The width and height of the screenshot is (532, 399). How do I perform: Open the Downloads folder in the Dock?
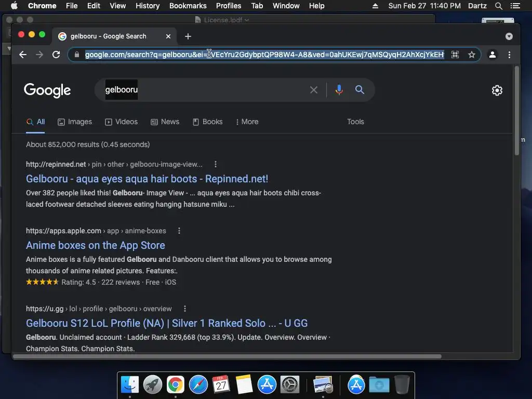(x=379, y=385)
